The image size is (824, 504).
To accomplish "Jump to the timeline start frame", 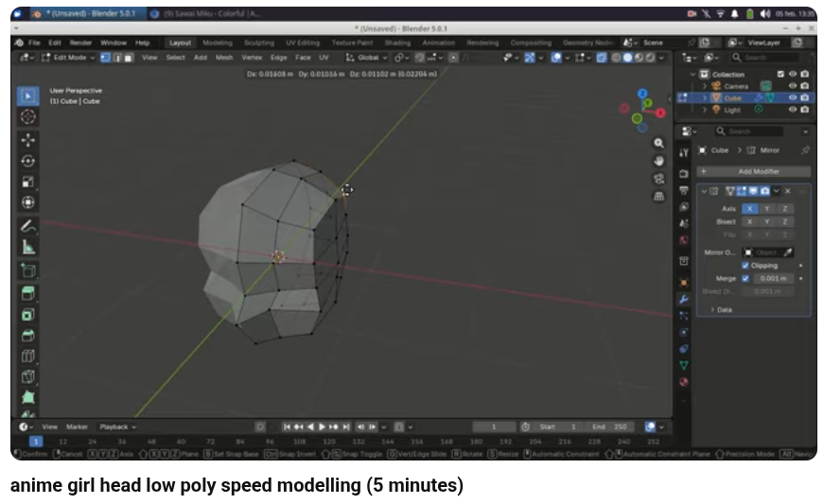I will (x=287, y=426).
